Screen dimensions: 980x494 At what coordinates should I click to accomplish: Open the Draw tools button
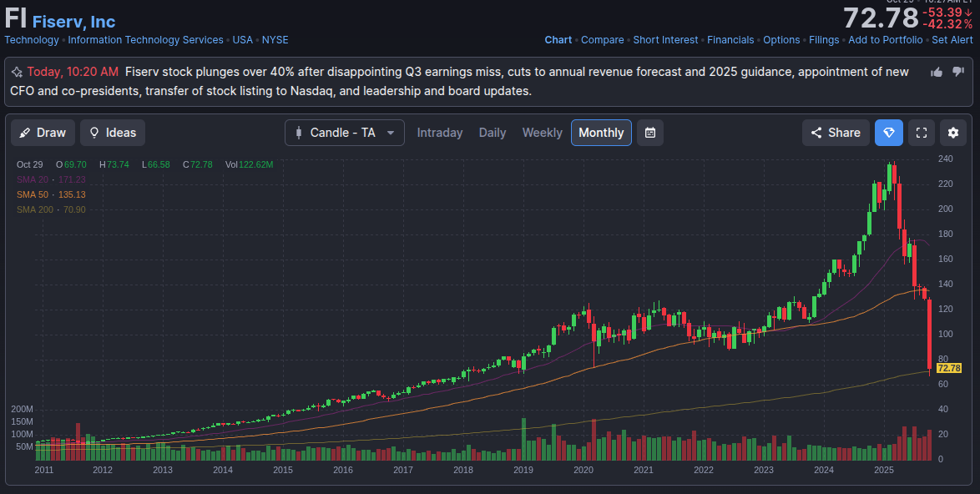pyautogui.click(x=43, y=133)
